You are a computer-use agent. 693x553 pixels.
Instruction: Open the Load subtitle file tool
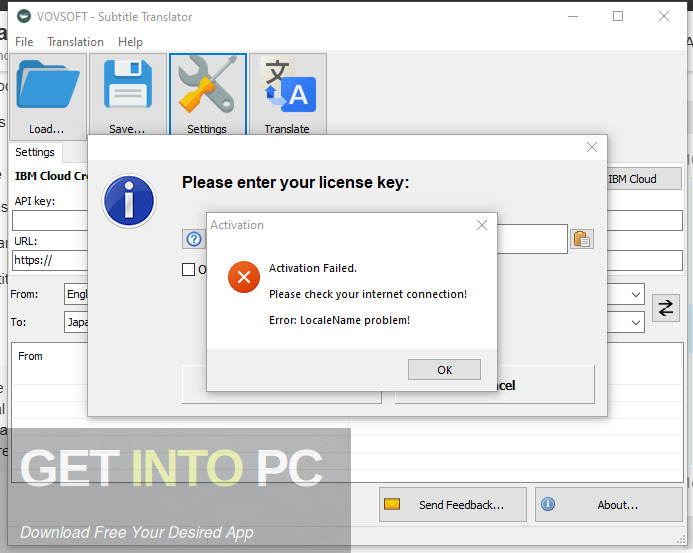point(48,96)
